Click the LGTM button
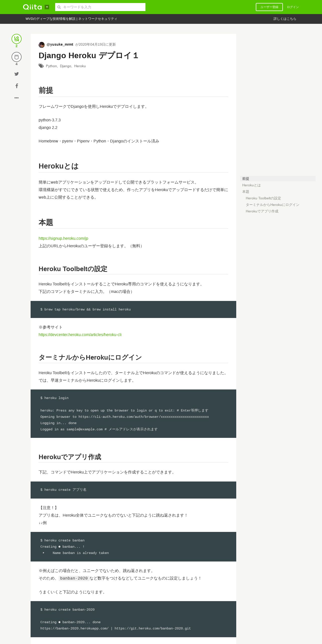 17,39
